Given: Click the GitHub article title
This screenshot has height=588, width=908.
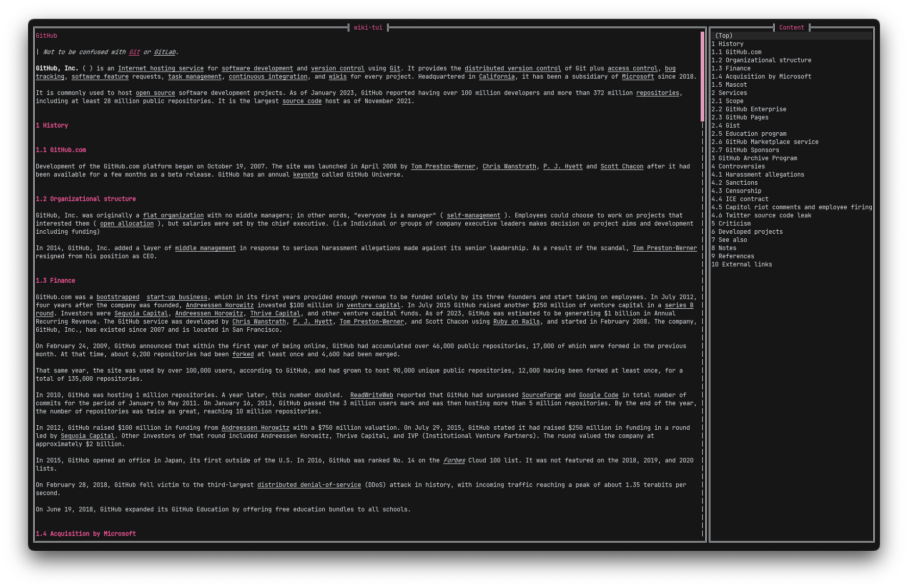Looking at the screenshot, I should click(46, 36).
